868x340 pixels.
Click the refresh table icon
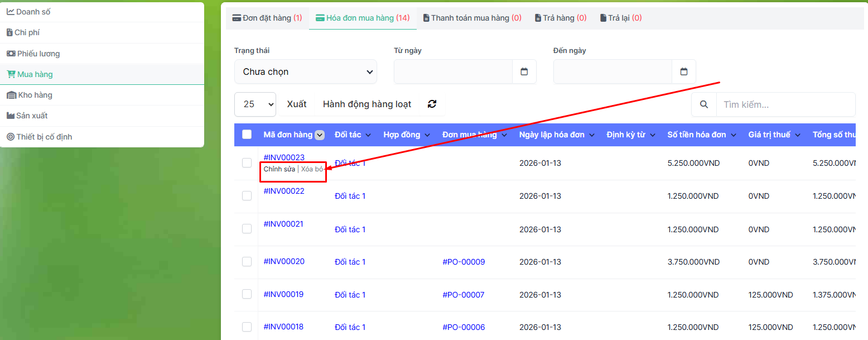click(x=432, y=104)
